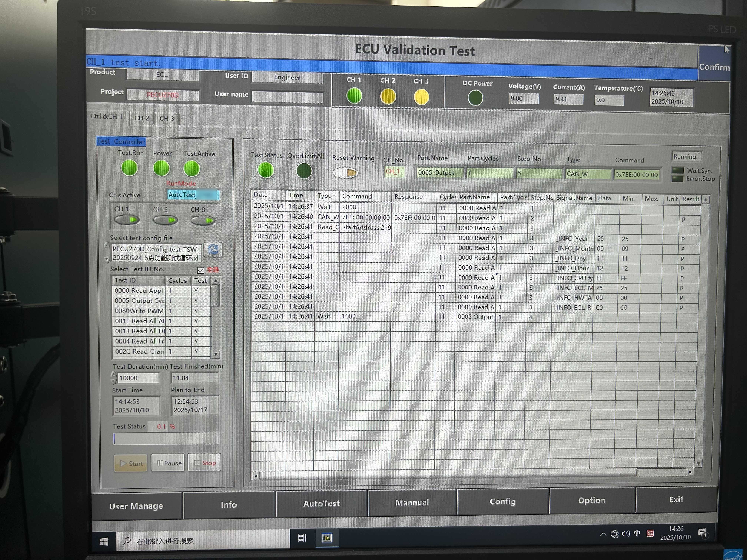Toggle the CH 3 active switch
The width and height of the screenshot is (747, 560).
[x=203, y=221]
